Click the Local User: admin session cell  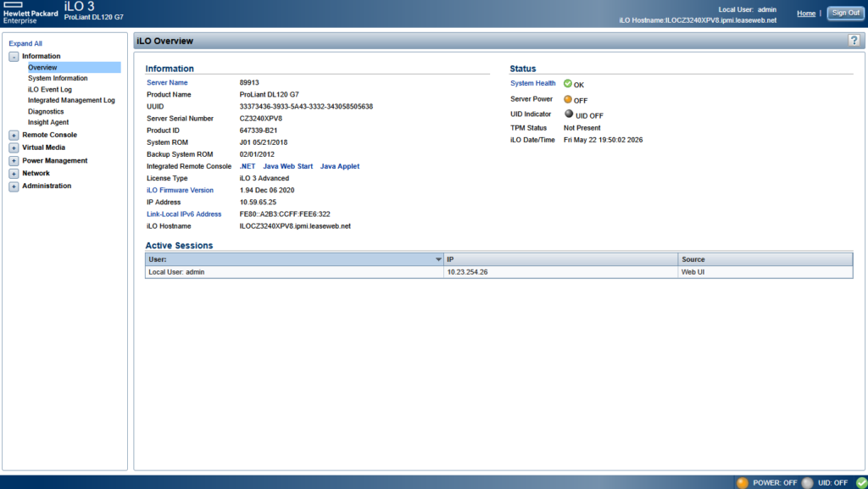pyautogui.click(x=294, y=272)
